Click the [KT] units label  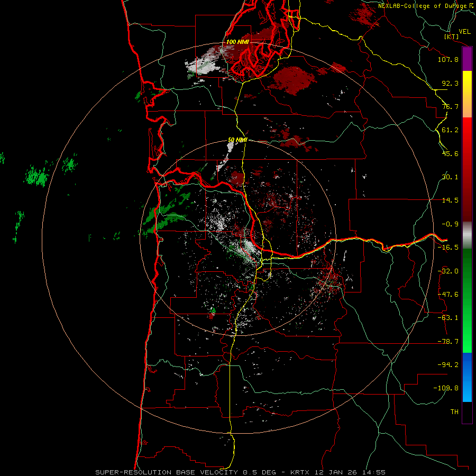(451, 36)
